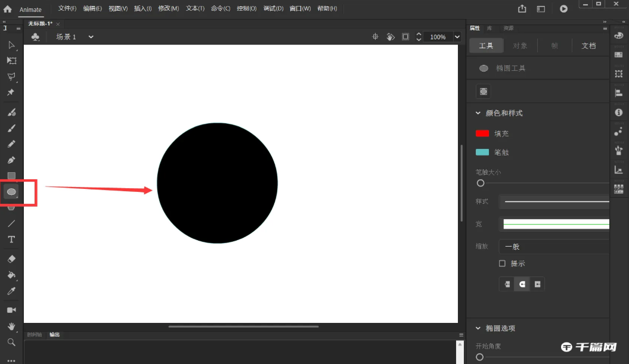The height and width of the screenshot is (364, 629).
Task: Click the red 填充 fill color swatch
Action: (482, 133)
